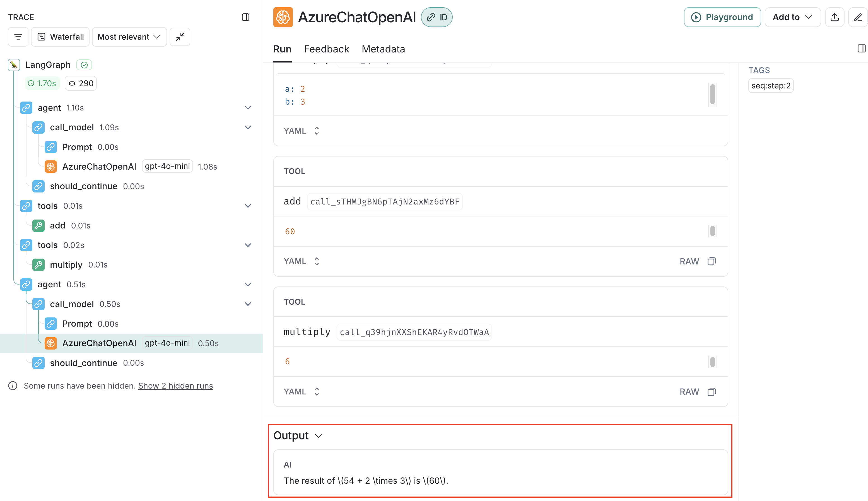This screenshot has height=501, width=868.
Task: Copy the AzureChatOpenAI run ID
Action: pos(437,17)
